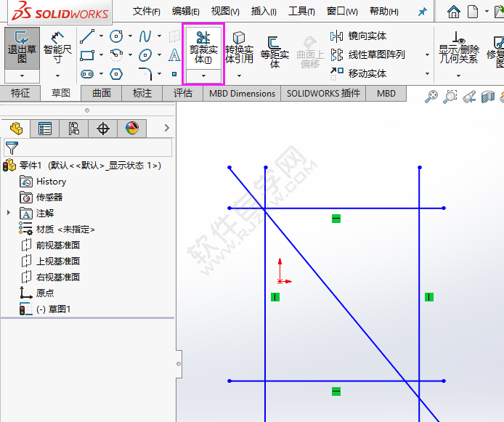504x422 pixels.
Task: Open the Spline tool dropdown arrow
Action: click(x=160, y=36)
